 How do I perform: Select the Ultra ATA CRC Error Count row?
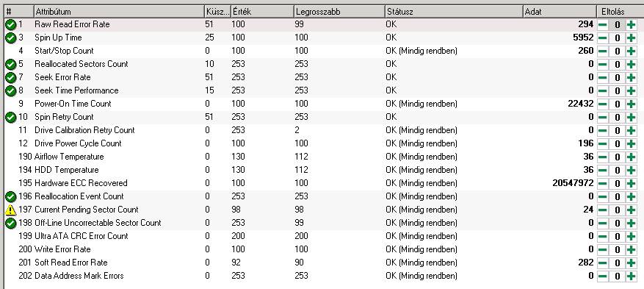(322, 236)
